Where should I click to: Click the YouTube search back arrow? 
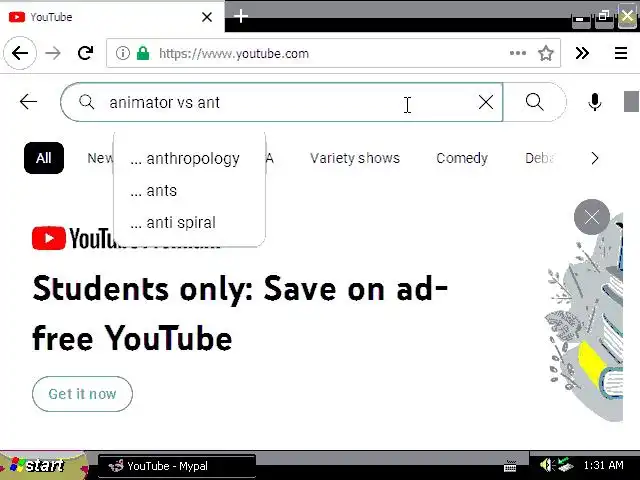pos(29,102)
